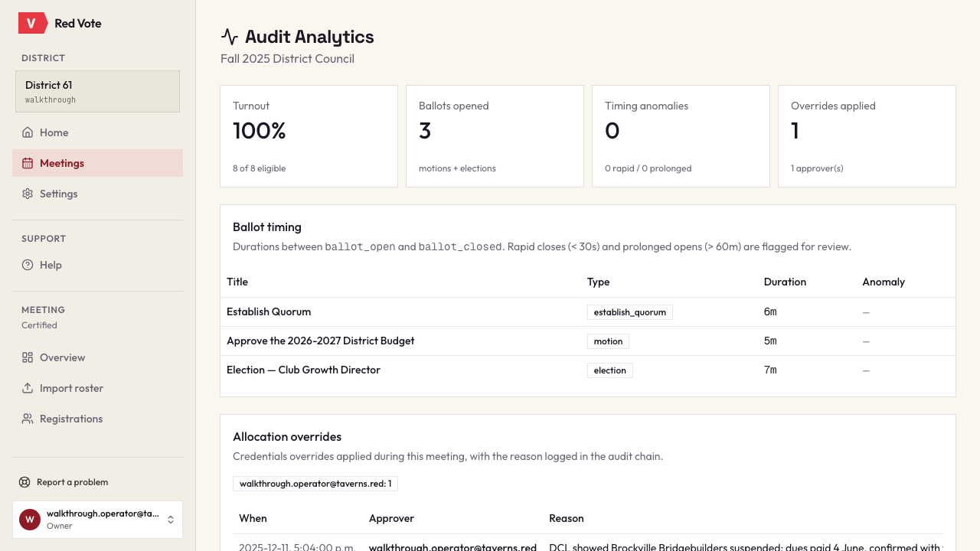Click the walkthrough.operator@taverns.red: 1 approver chip

point(315,484)
